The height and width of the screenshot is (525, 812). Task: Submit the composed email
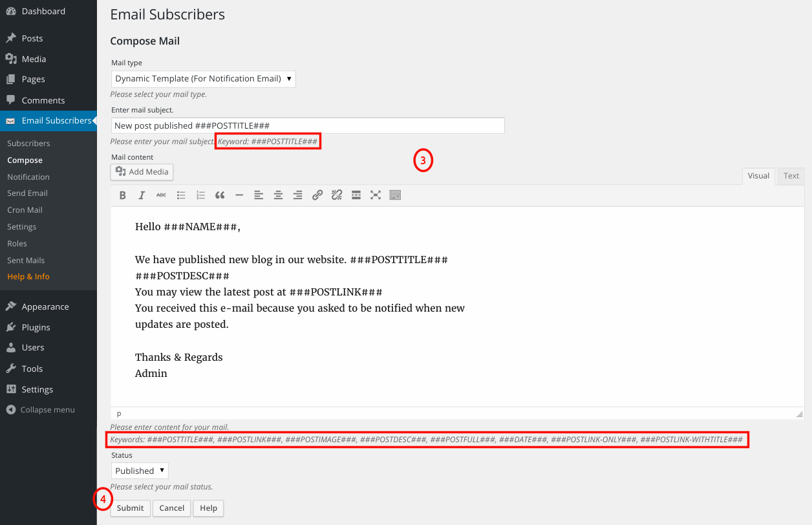(129, 508)
